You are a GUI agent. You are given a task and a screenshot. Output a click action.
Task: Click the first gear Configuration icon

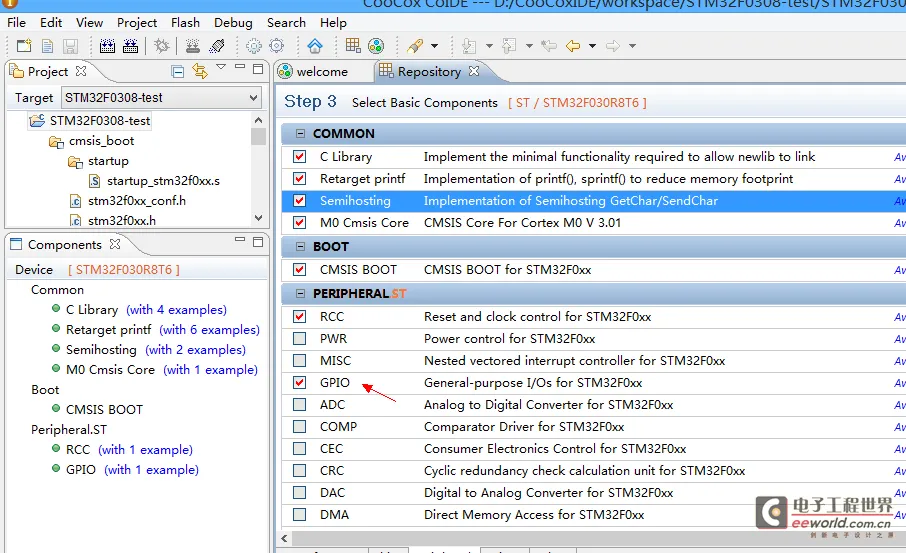point(254,46)
